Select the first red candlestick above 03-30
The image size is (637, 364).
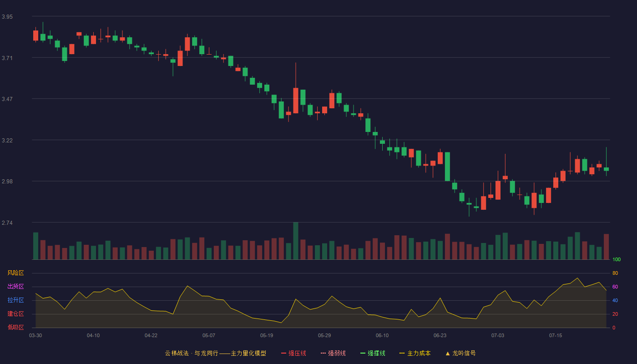35,35
